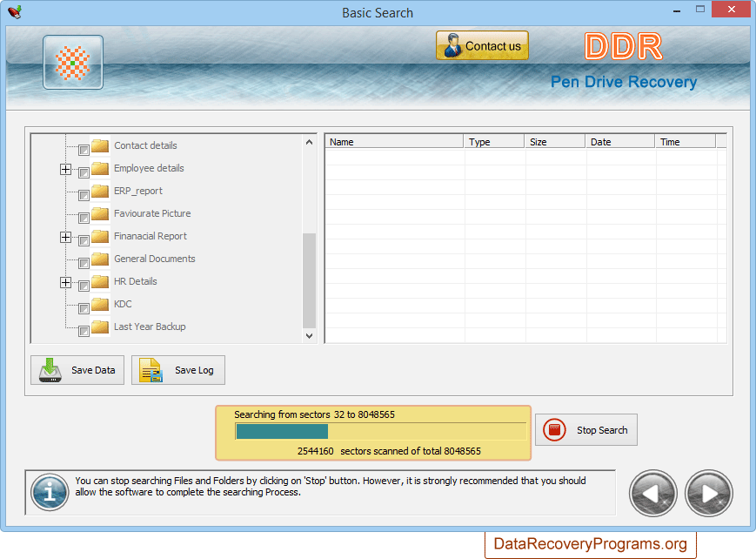Select the ERP_report folder label
The height and width of the screenshot is (559, 756).
pos(138,191)
